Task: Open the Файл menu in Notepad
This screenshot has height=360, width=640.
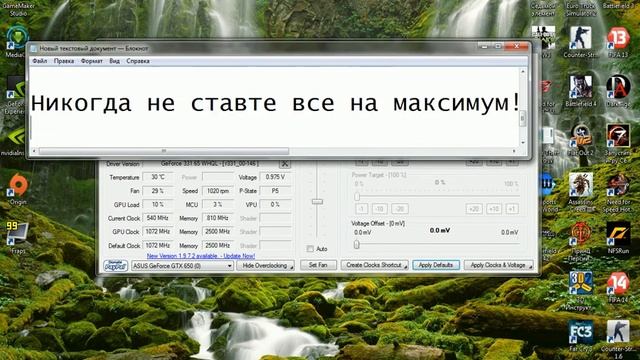Action: 40,61
